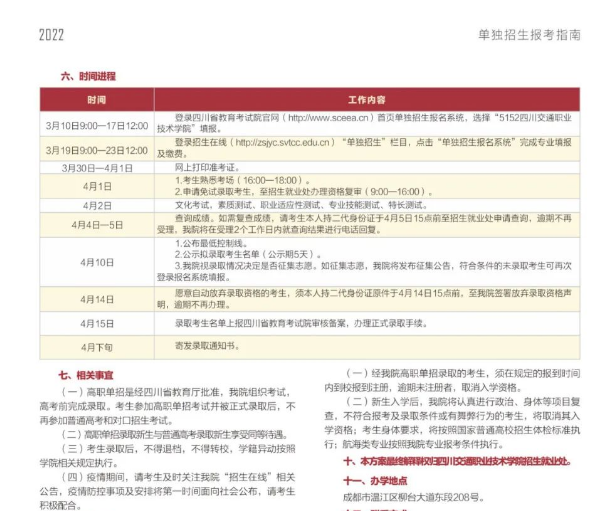Image resolution: width=616 pixels, height=511 pixels.
Task: Open the http://zsjyc.svtcc.edu.cn link text
Action: coord(282,143)
